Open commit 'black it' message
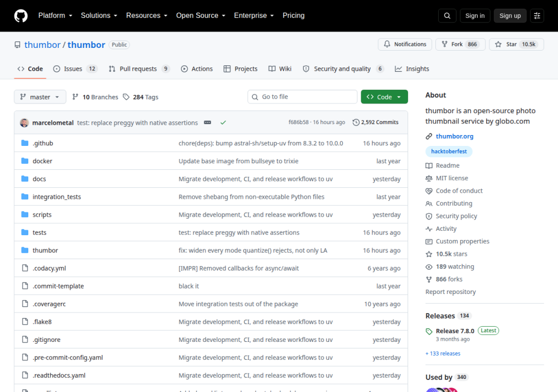 pyautogui.click(x=189, y=286)
